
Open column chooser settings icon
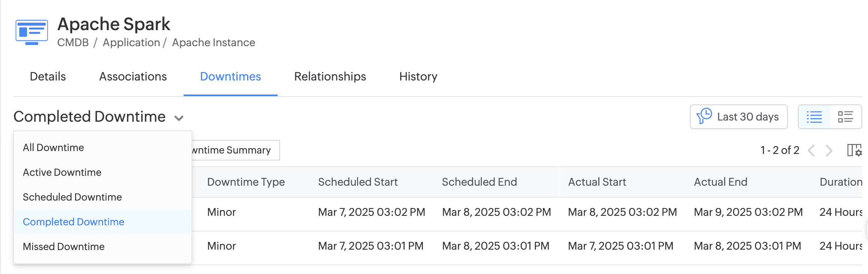click(854, 150)
